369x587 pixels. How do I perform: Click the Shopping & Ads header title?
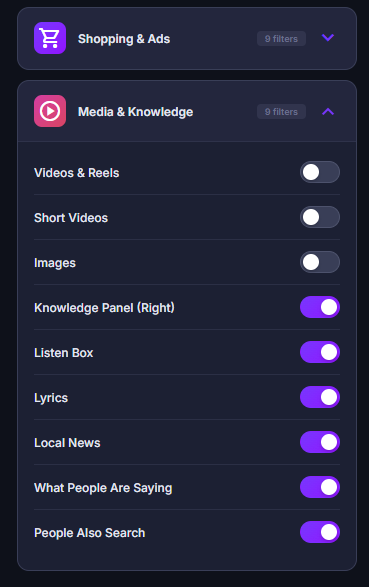(x=124, y=39)
